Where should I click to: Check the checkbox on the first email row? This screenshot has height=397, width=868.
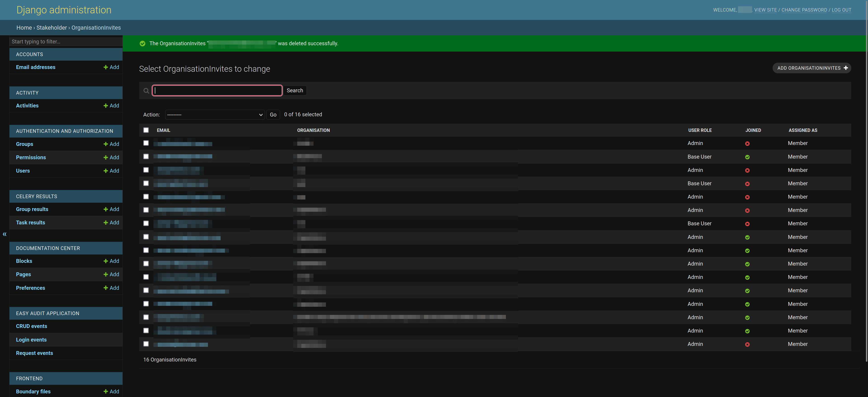coord(146,143)
